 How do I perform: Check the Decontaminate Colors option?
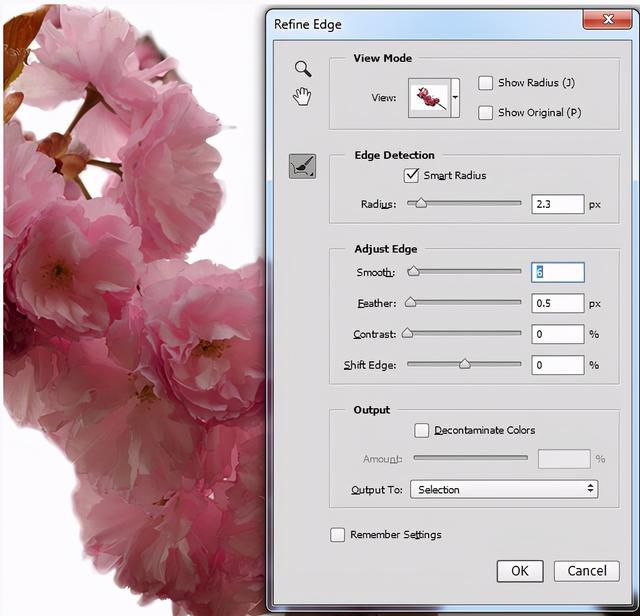[x=421, y=430]
